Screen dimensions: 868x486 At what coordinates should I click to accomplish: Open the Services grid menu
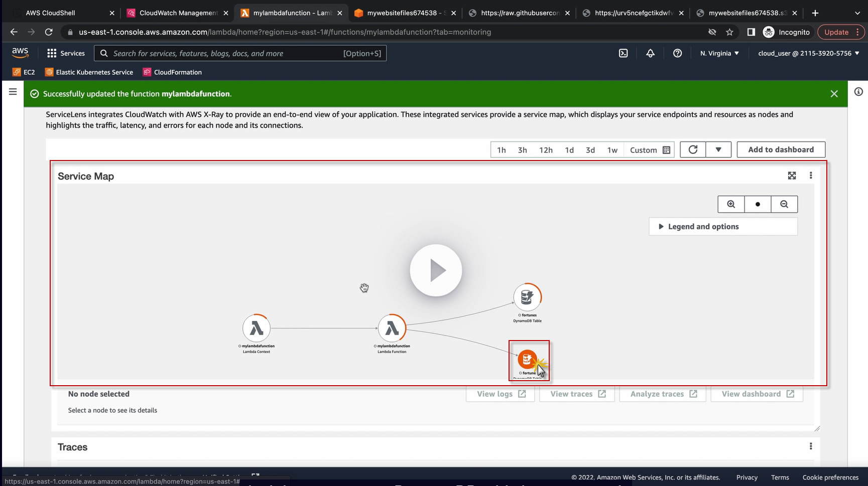[66, 53]
